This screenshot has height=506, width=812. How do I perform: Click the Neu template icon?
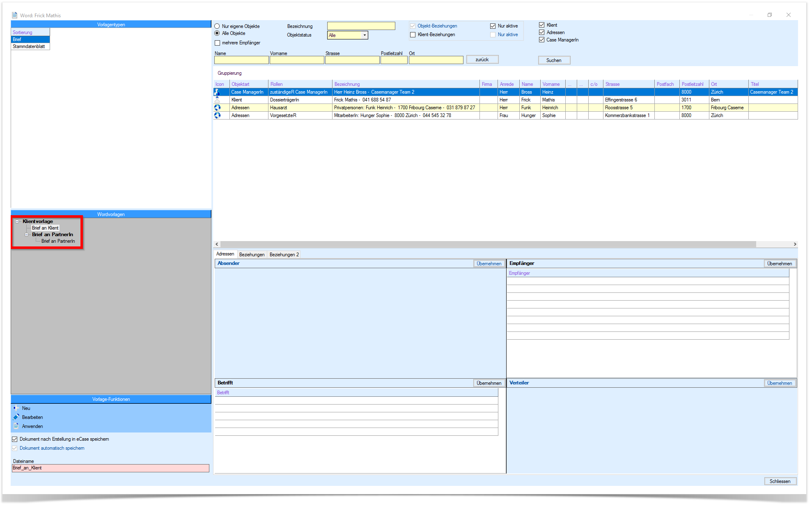(x=16, y=408)
